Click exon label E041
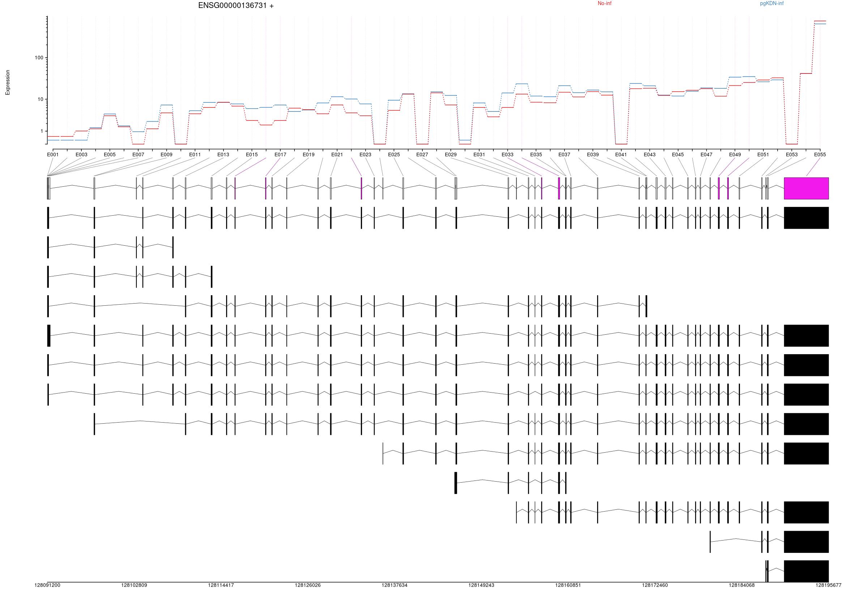The height and width of the screenshot is (593, 868). (621, 154)
